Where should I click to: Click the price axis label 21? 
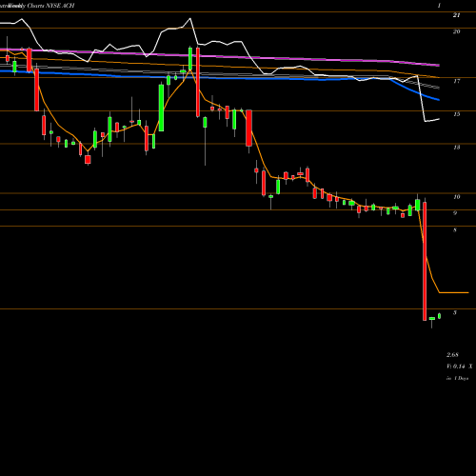pos(457,15)
